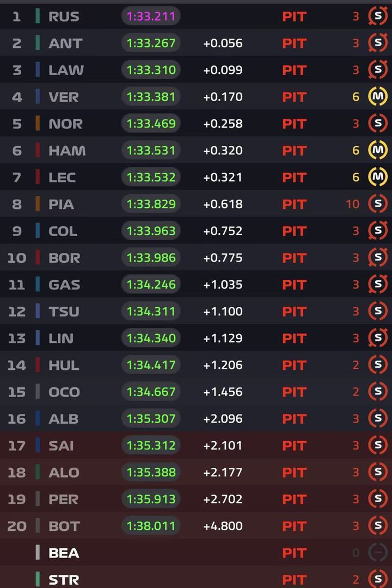392x588 pixels.
Task: Click PIT status for BEA
Action: tap(295, 553)
